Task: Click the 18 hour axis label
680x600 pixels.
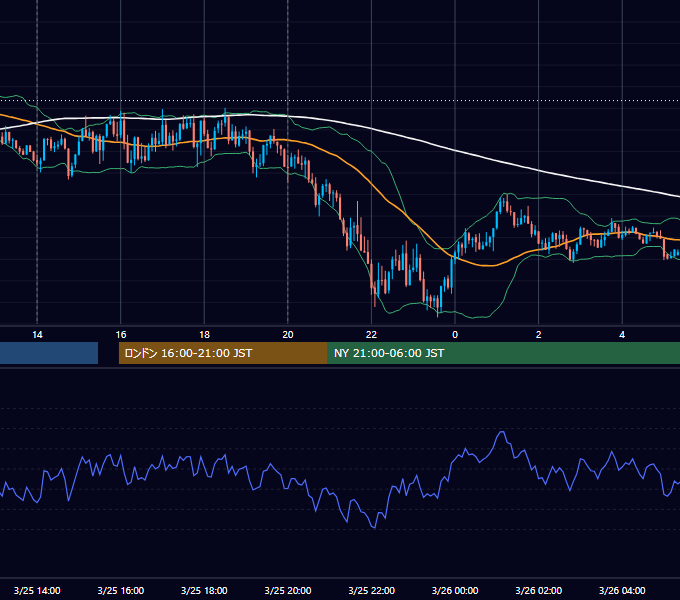Action: [x=204, y=335]
